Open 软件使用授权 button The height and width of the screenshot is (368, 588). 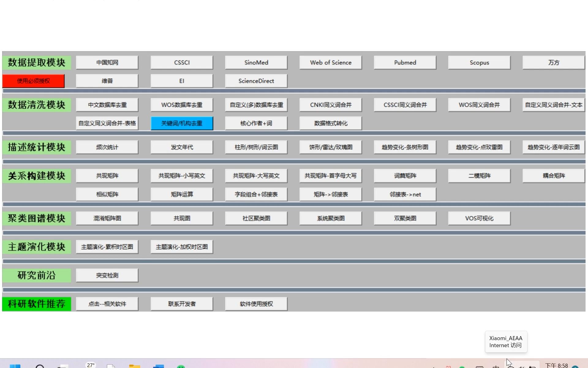(256, 304)
